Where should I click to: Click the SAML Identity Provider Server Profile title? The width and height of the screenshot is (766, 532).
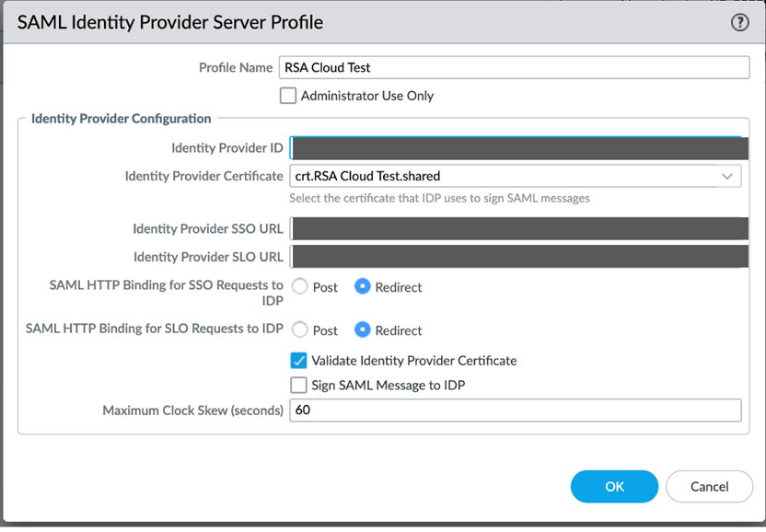tap(170, 22)
